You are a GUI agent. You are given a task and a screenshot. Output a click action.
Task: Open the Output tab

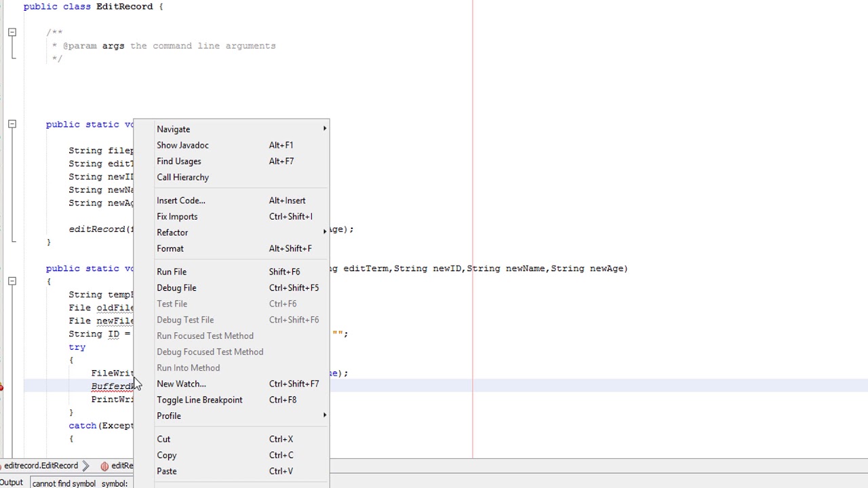[12, 483]
